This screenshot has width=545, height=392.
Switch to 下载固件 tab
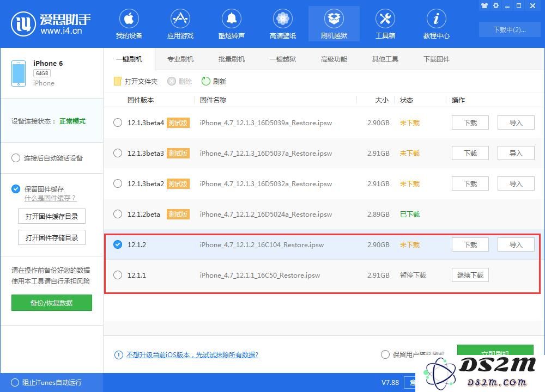[x=436, y=59]
